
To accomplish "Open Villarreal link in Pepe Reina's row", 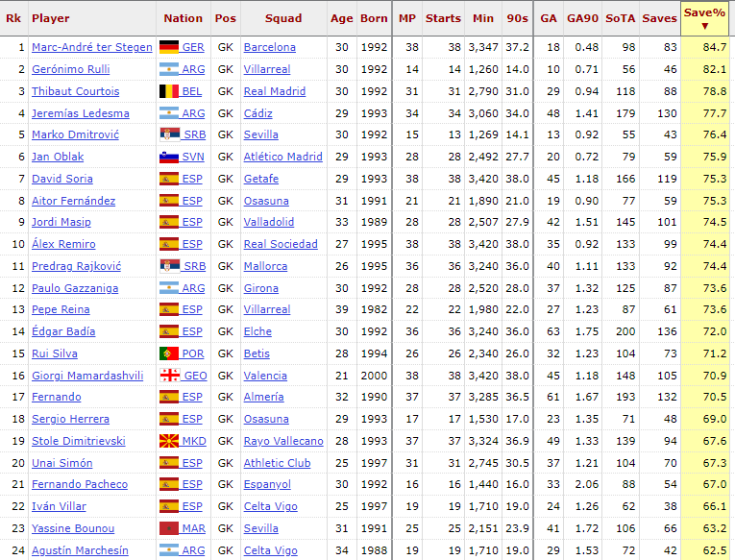I will (267, 309).
